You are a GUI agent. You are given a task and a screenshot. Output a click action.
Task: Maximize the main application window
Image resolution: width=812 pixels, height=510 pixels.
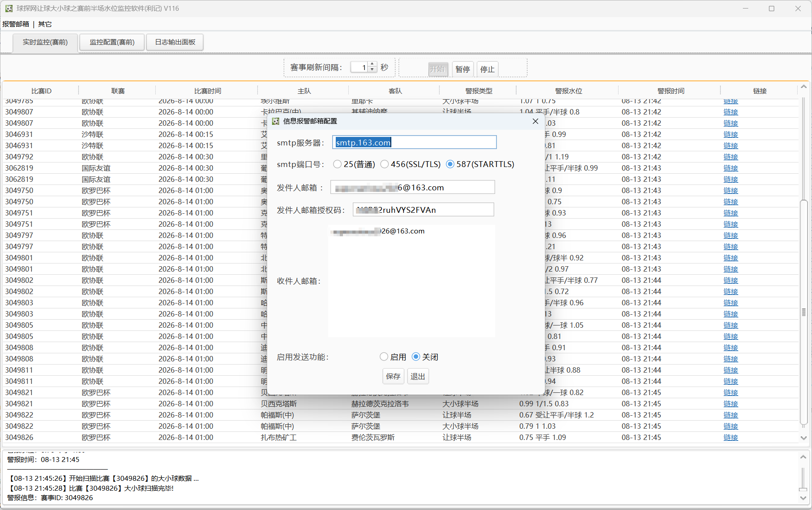pyautogui.click(x=772, y=9)
